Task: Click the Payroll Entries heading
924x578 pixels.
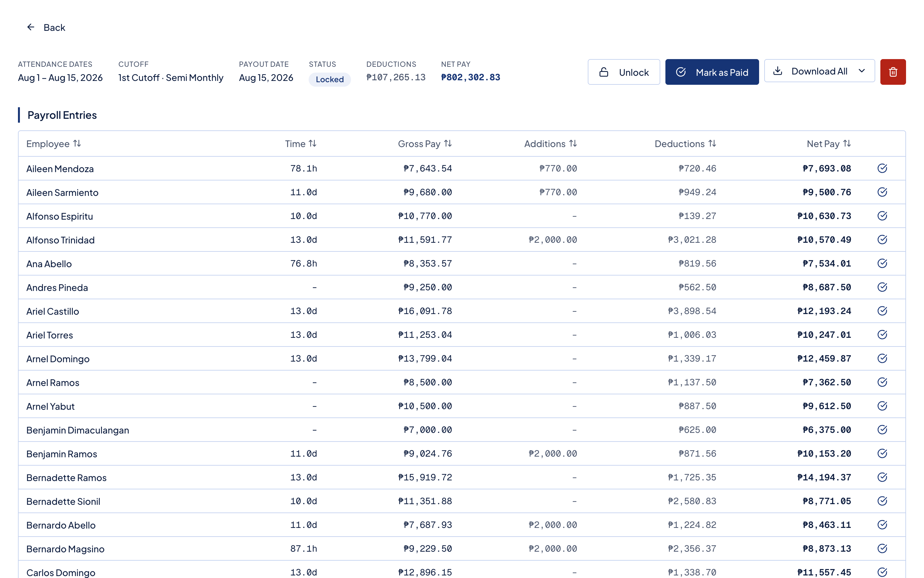Action: click(x=62, y=115)
